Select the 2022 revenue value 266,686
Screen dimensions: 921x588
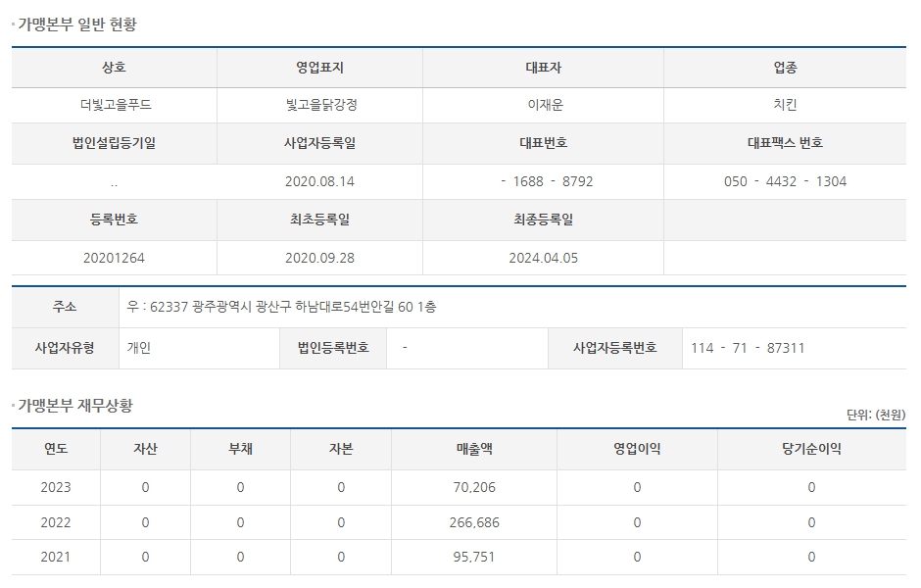(474, 522)
